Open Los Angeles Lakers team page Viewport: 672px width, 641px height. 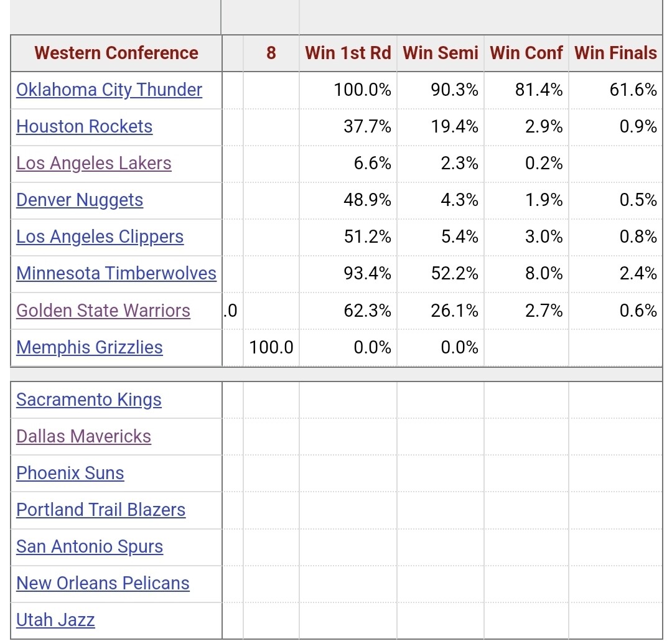pyautogui.click(x=93, y=163)
